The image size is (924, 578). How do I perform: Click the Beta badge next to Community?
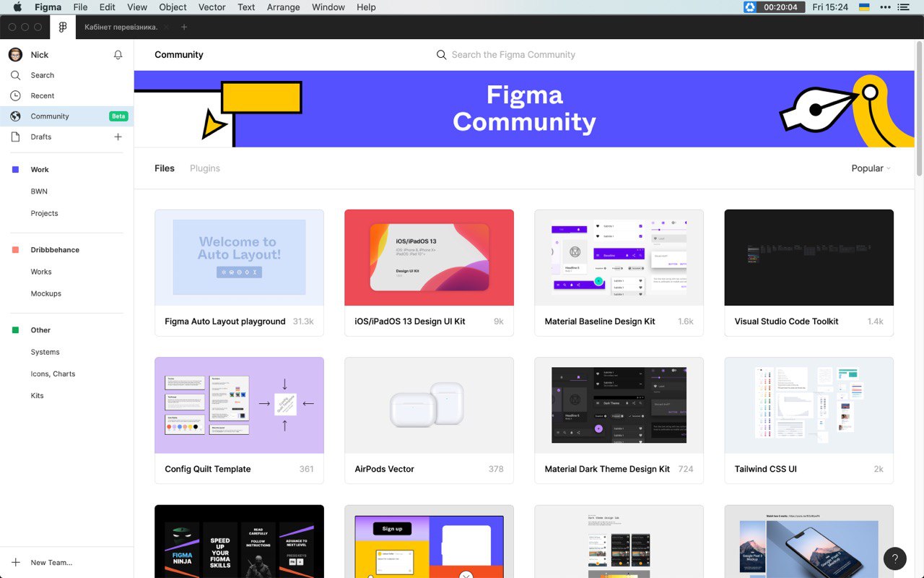click(118, 116)
